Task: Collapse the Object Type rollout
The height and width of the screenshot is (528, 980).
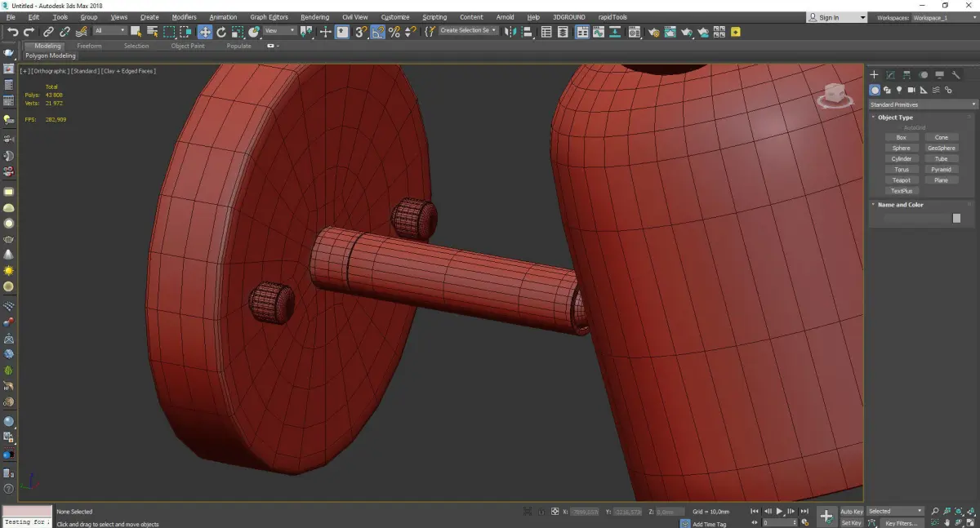Action: coord(895,118)
